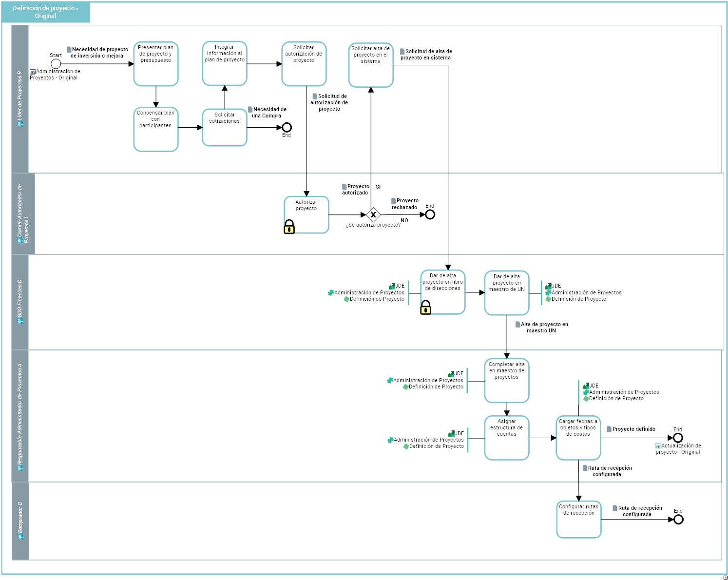Click 'Definición de proyecto - Original' diagram title tab
The width and height of the screenshot is (728, 580).
point(45,12)
